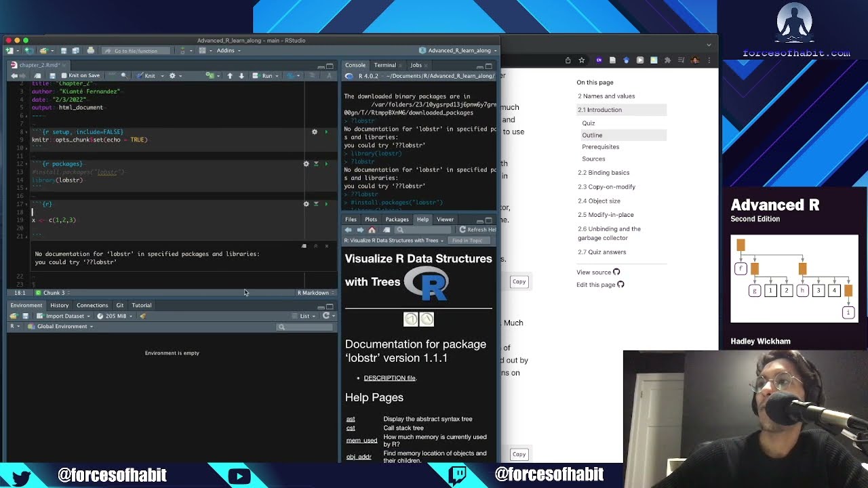Select the Quiz item under 2.1 Introduction

coord(588,123)
